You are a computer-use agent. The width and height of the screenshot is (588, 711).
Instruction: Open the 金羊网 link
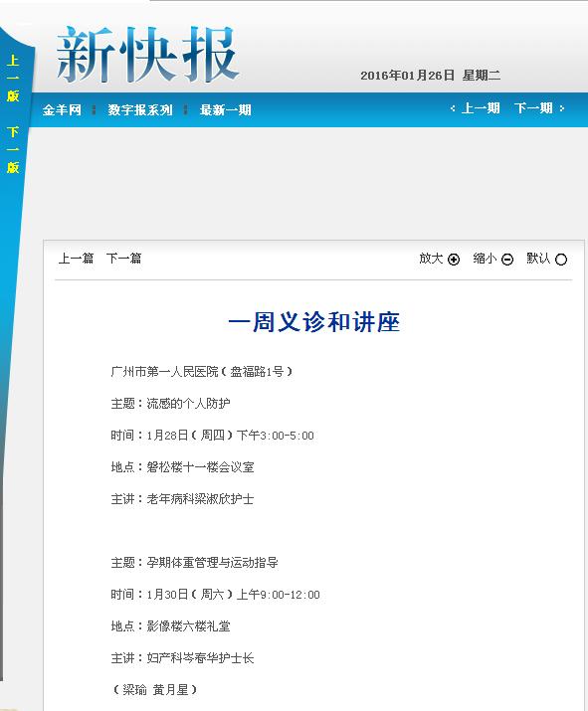(x=62, y=110)
